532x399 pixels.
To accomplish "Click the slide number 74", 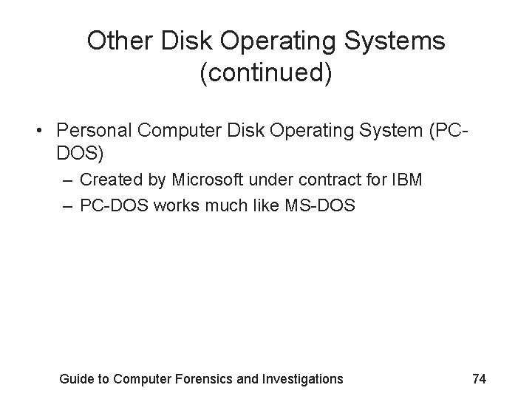I will click(x=480, y=378).
